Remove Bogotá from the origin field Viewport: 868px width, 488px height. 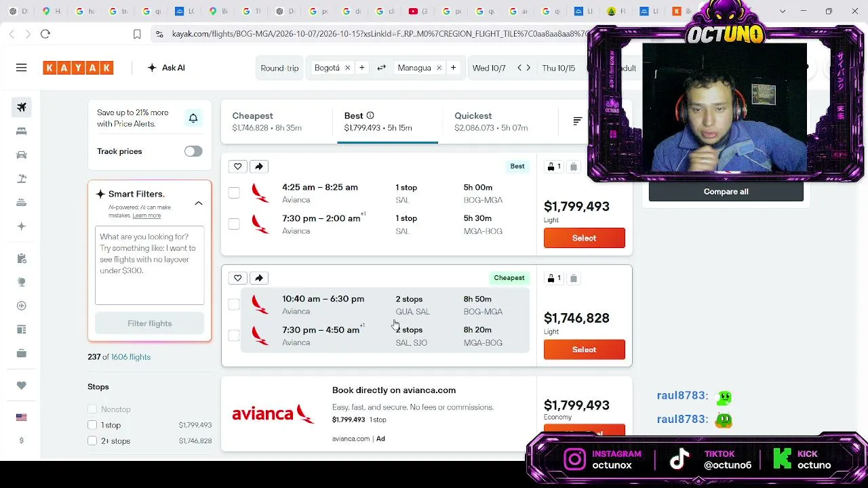pos(347,68)
